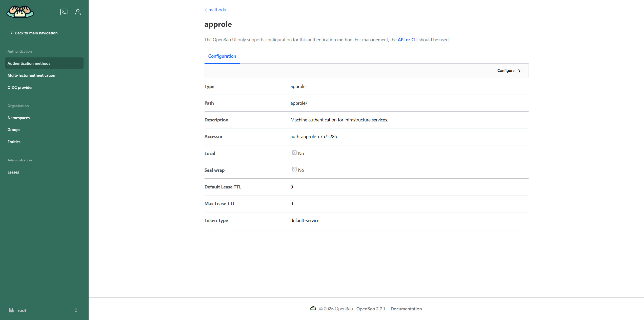The height and width of the screenshot is (320, 644).
Task: Click the OpenBao 2.7.1 version link
Action: pos(371,309)
